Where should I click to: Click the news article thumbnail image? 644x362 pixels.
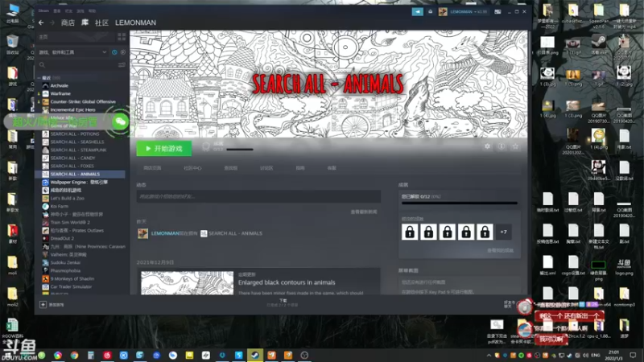point(187,283)
